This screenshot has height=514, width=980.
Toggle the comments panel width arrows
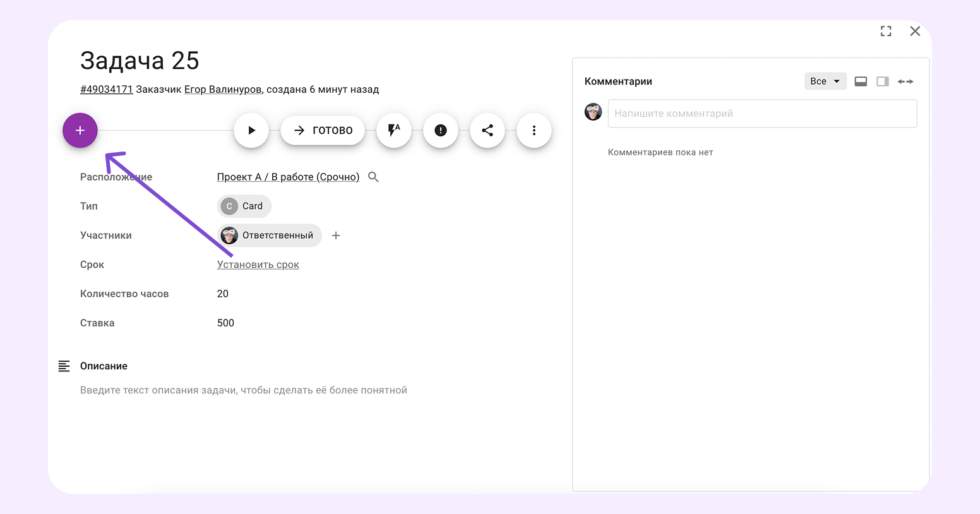(905, 81)
